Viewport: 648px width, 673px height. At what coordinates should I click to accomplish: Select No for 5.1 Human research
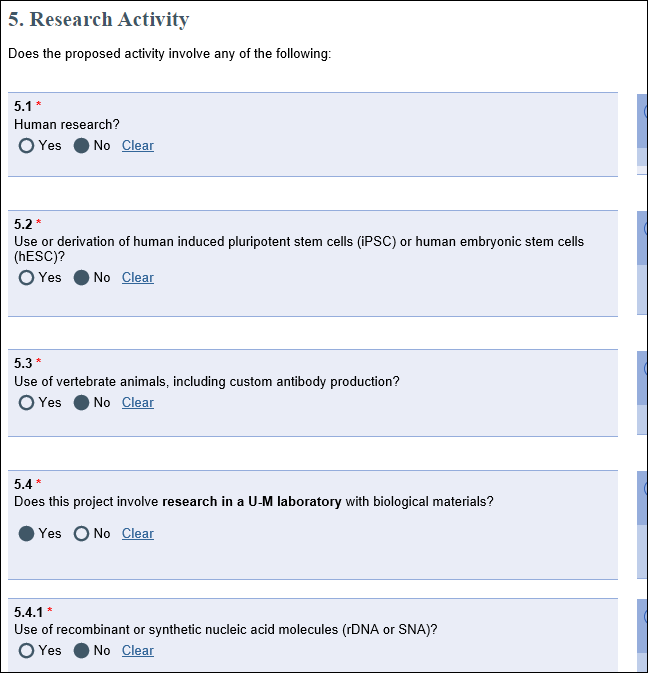[x=81, y=146]
